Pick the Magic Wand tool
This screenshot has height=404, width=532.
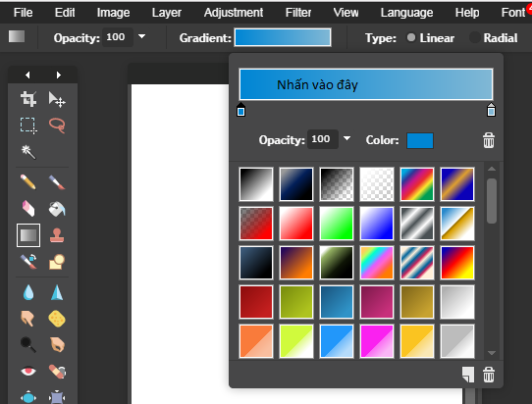pyautogui.click(x=28, y=152)
